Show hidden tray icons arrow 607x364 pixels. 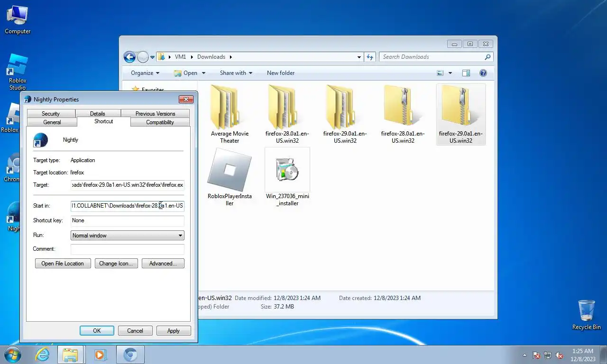tap(524, 355)
